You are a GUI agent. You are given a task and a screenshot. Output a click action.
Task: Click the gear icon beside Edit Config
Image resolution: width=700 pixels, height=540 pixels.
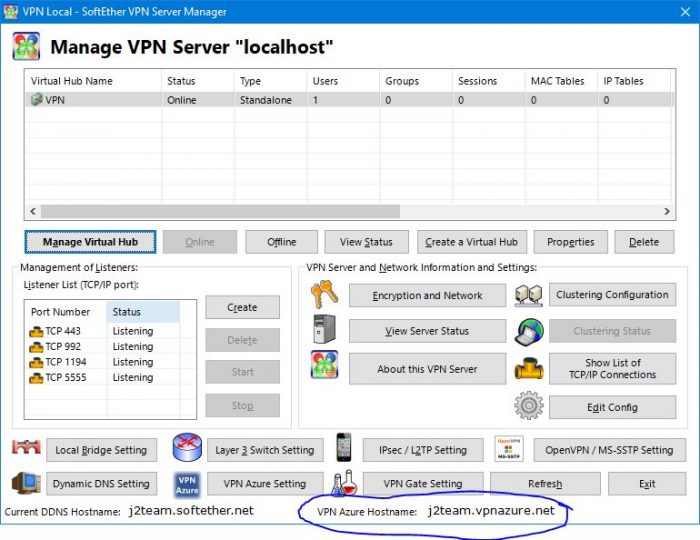(529, 405)
